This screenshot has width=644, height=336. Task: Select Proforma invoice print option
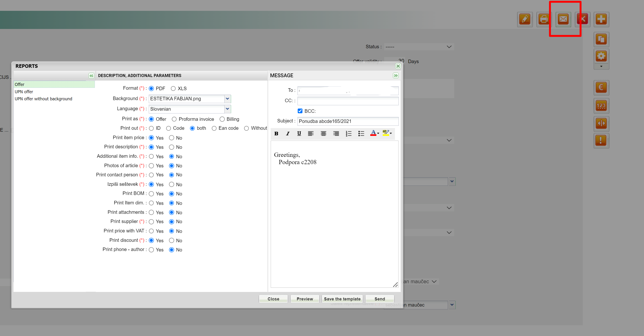pyautogui.click(x=174, y=119)
